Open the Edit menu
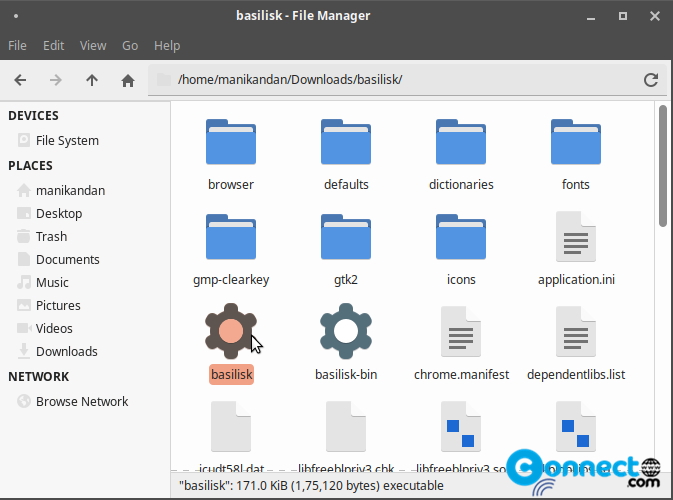 [x=53, y=45]
